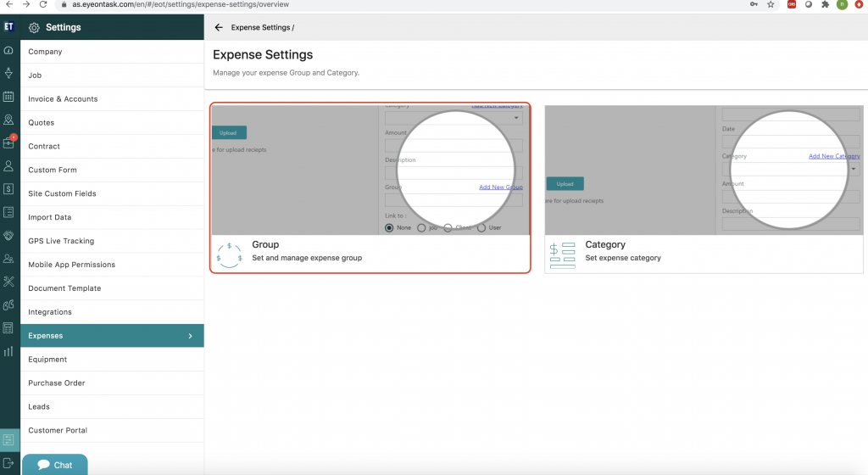Open the calendar icon in the sidebar
Screen dimensions: 868x475
click(x=8, y=97)
